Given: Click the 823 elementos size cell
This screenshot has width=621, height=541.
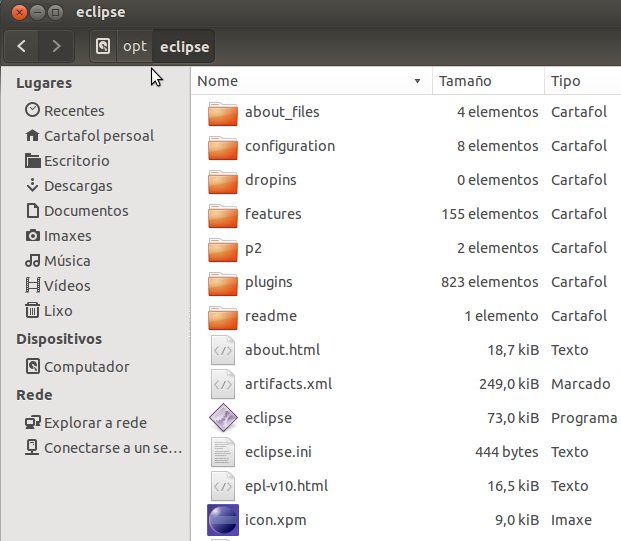Looking at the screenshot, I should [x=490, y=282].
